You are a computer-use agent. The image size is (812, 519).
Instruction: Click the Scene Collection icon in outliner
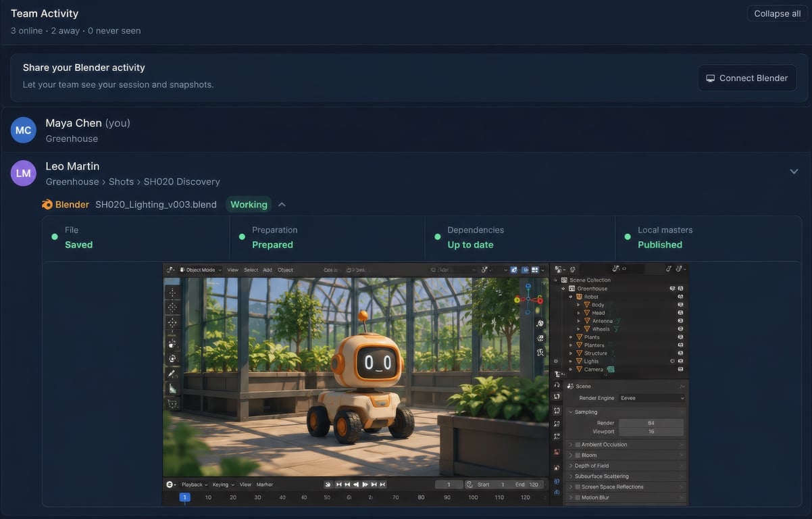(x=564, y=280)
